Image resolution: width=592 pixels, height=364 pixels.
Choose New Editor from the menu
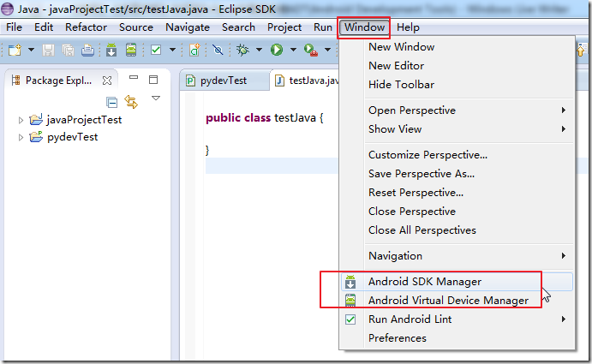pos(457,66)
